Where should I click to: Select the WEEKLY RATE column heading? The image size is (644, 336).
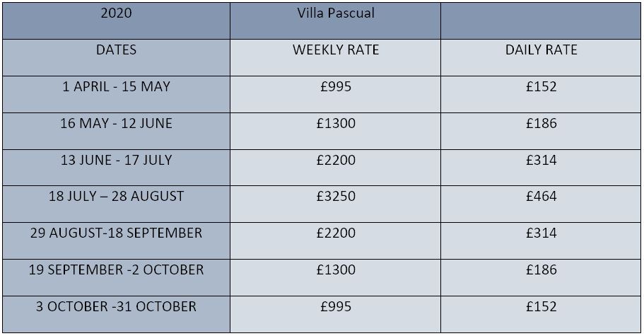click(335, 50)
